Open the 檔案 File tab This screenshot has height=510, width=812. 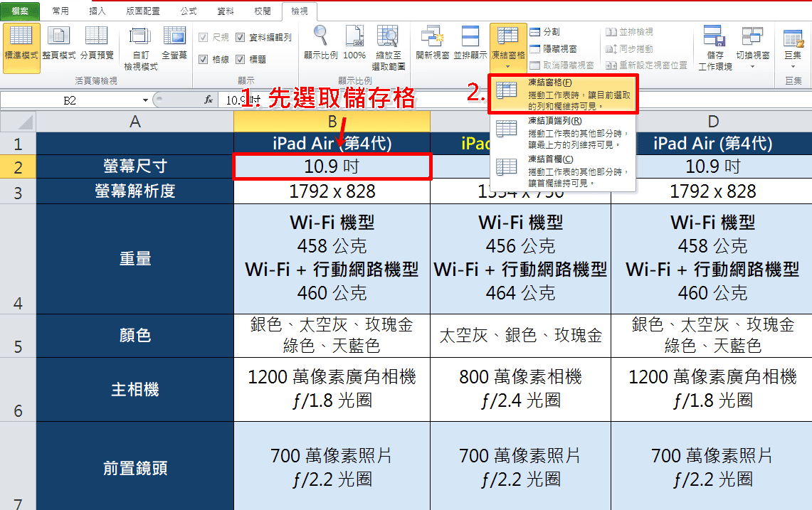click(20, 11)
